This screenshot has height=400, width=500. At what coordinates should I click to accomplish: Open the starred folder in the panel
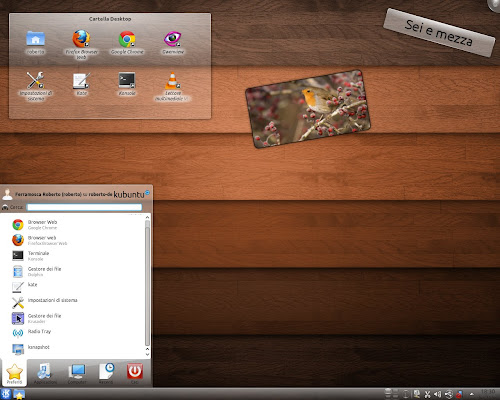click(19, 394)
